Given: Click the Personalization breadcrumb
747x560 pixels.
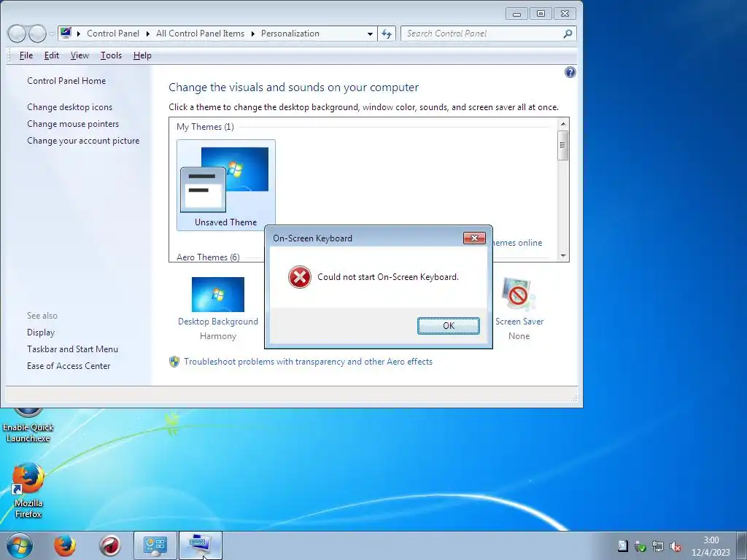Looking at the screenshot, I should point(290,34).
